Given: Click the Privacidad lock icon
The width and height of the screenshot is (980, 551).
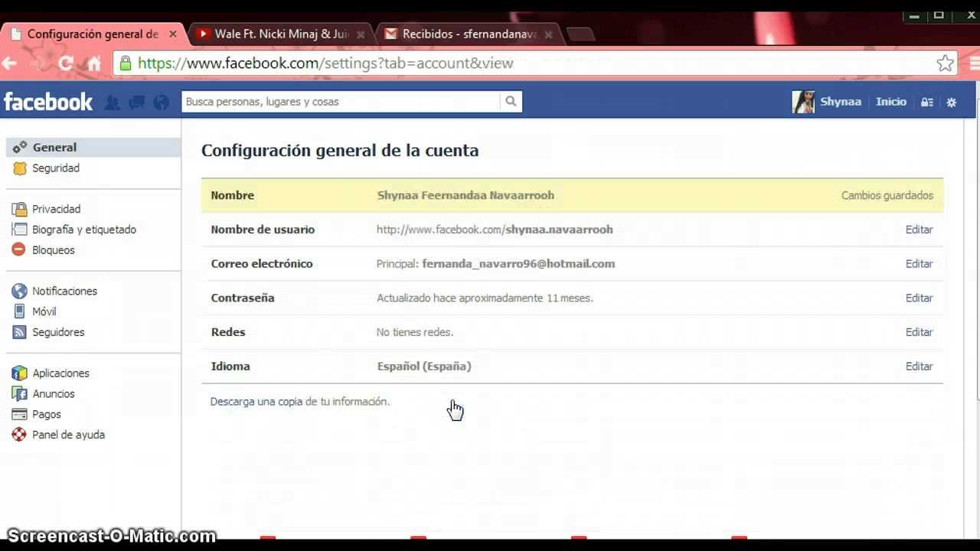Looking at the screenshot, I should [20, 209].
